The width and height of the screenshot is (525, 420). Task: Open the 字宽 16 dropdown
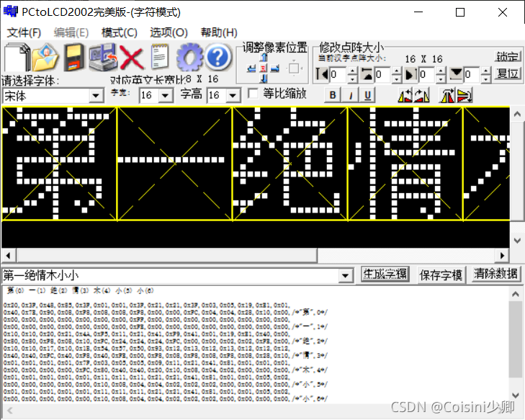coord(166,96)
